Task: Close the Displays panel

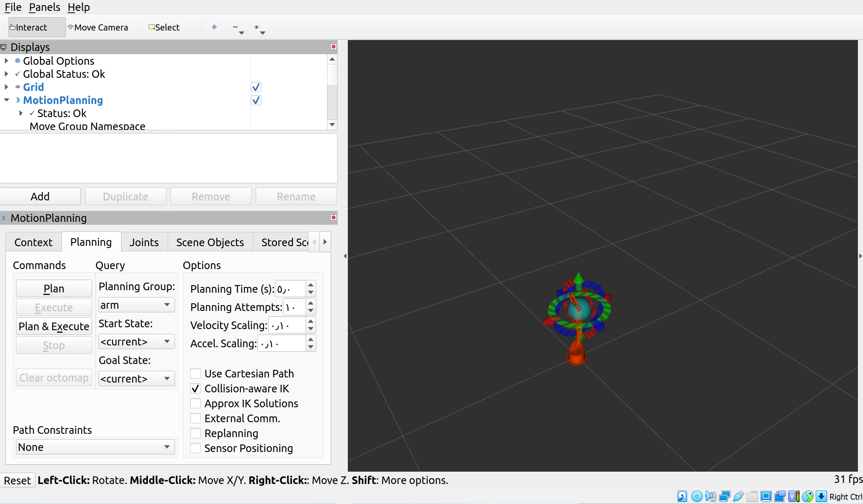Action: click(x=333, y=47)
